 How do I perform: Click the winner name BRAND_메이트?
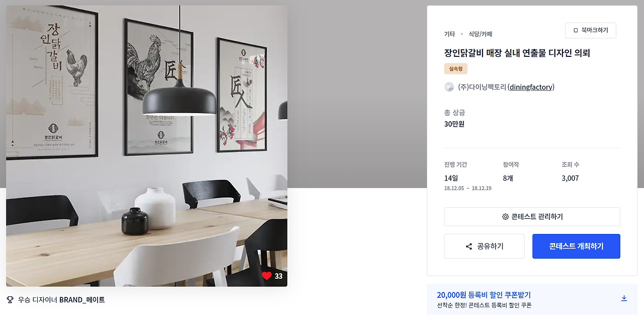coord(82,300)
